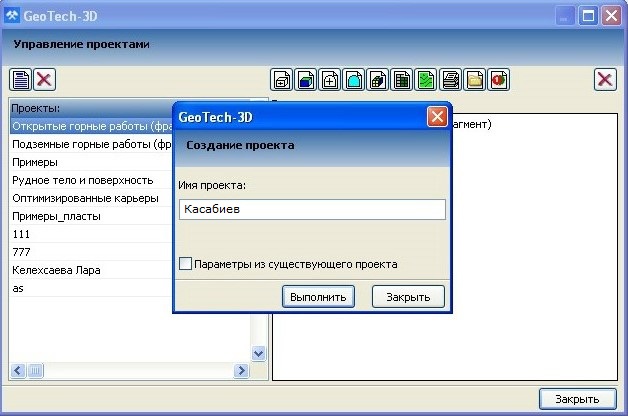
Task: Click the red X icon at toolbar right
Action: pos(605,79)
